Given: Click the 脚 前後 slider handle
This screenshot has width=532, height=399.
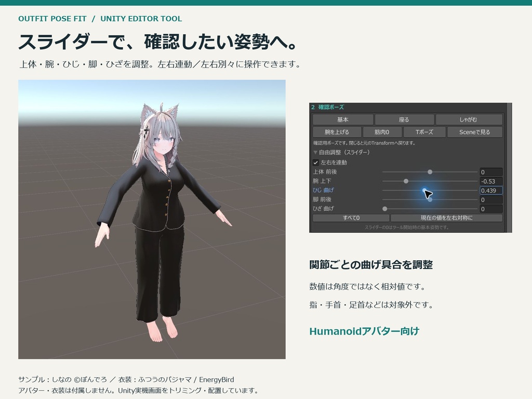Looking at the screenshot, I should 430,200.
